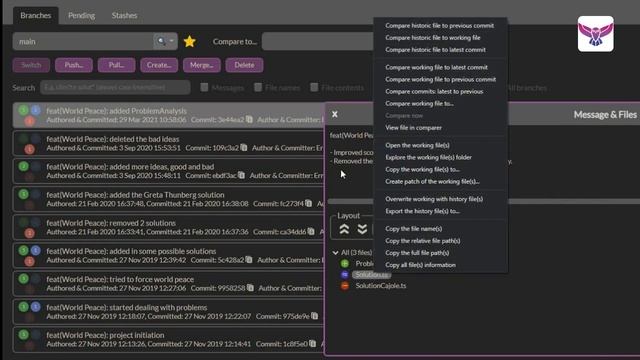Click the collapse all double-chevron up icon
Image resolution: width=640 pixels, height=360 pixels.
(344, 229)
